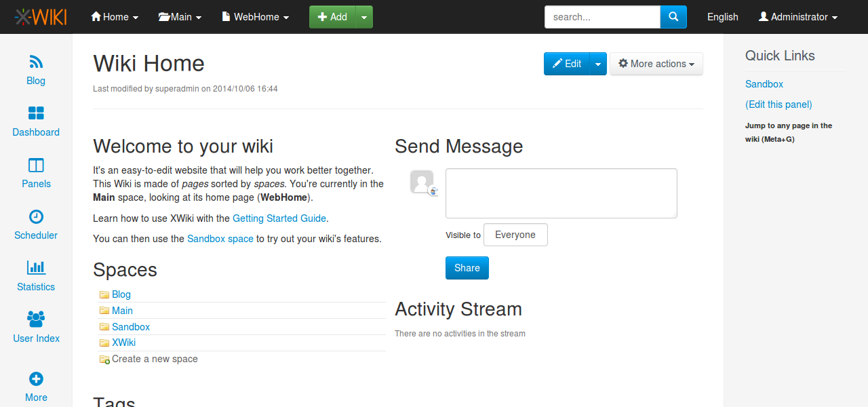Viewport: 868px width, 407px height.
Task: Open the Statistics chart icon
Action: (36, 268)
